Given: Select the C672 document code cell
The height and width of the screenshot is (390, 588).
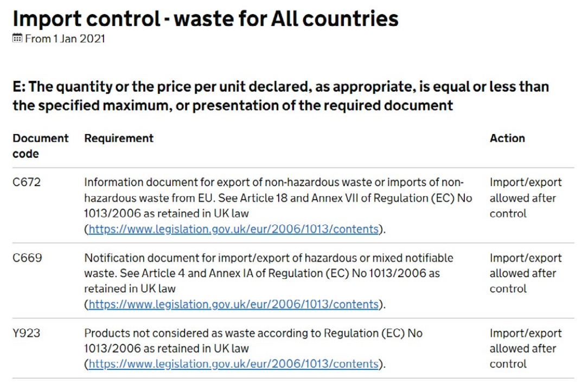Looking at the screenshot, I should click(x=27, y=182).
